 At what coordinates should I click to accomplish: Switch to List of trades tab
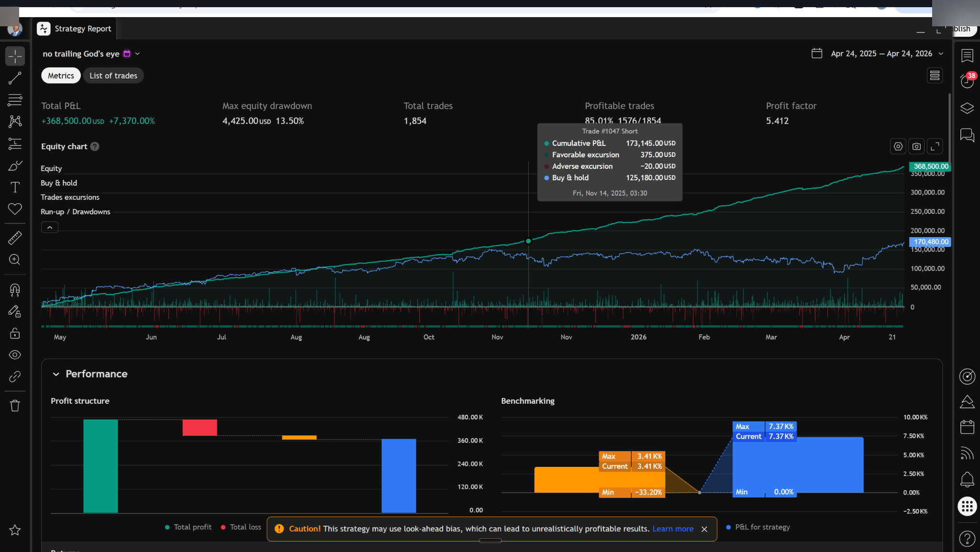pyautogui.click(x=113, y=76)
